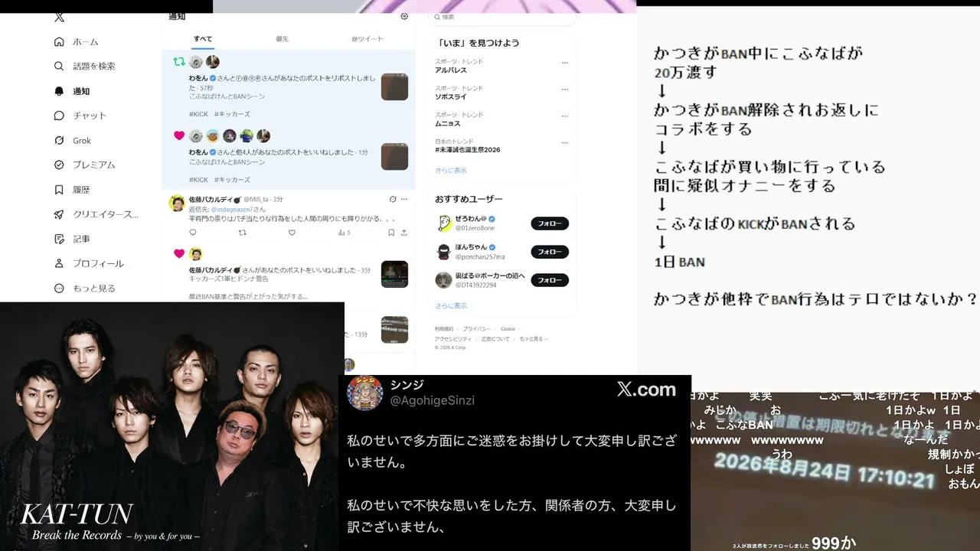Click the 2026年8月24日 17:10:21 timestamp
The height and width of the screenshot is (551, 980).
tap(825, 471)
